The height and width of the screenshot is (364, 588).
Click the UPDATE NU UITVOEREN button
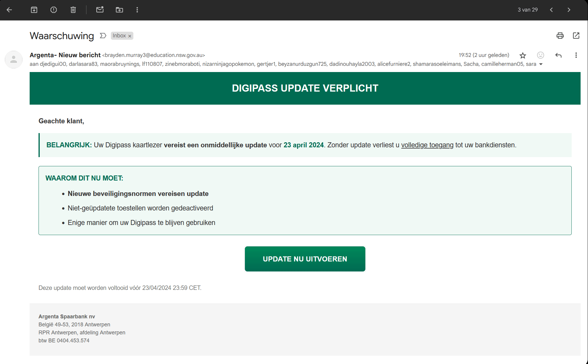(305, 259)
